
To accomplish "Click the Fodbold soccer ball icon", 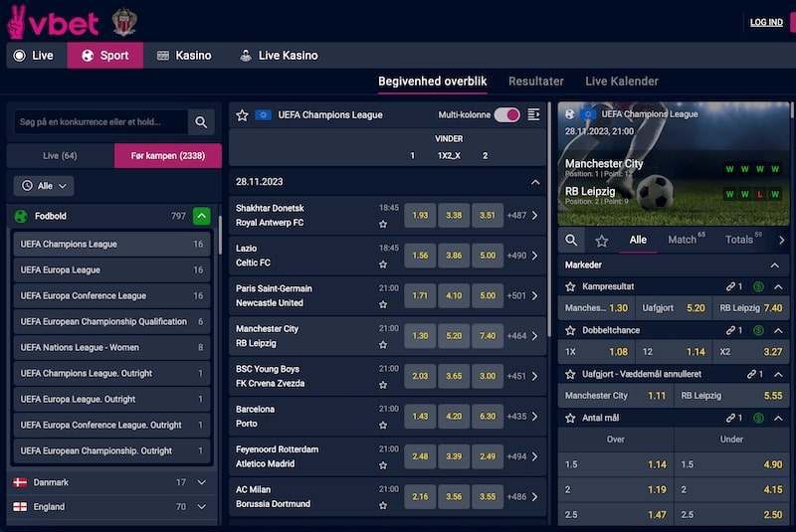I will (21, 217).
